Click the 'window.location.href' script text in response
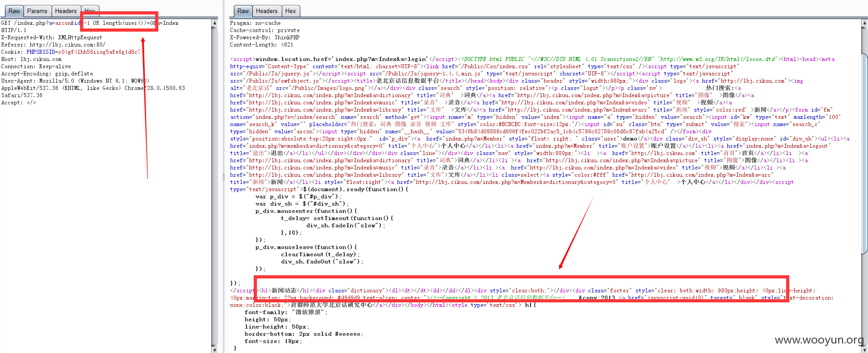The height and width of the screenshot is (353, 868). [x=341, y=59]
